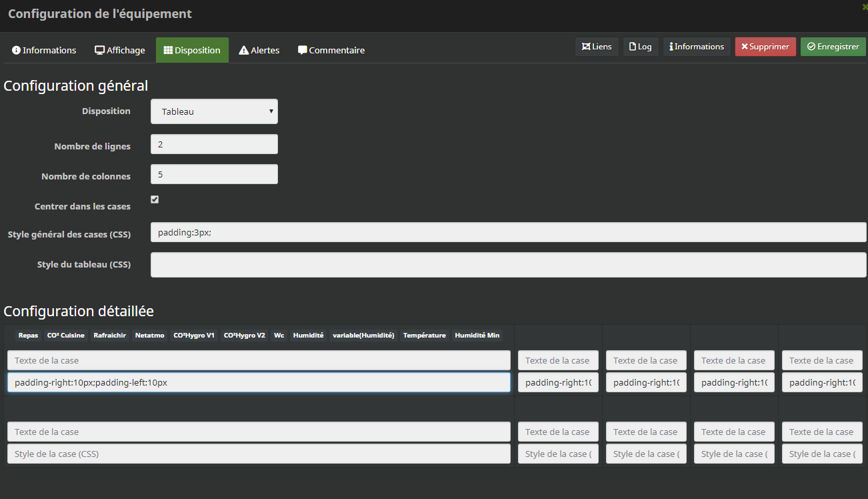Click the Wc command tag

click(279, 336)
